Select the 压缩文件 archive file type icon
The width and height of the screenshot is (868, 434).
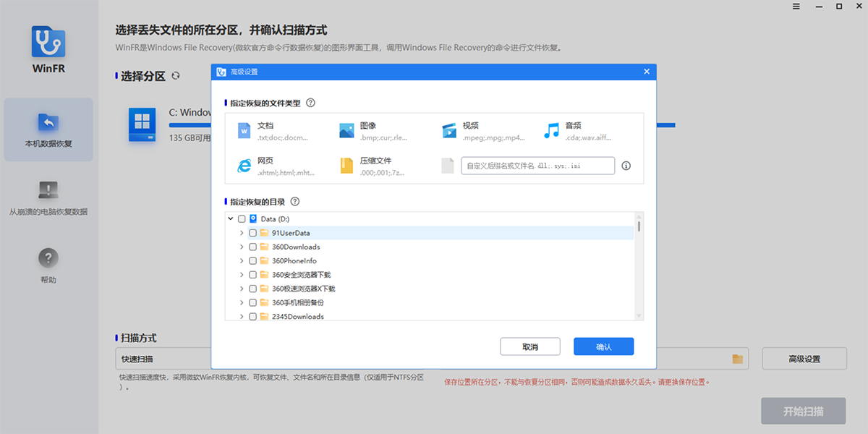tap(345, 164)
